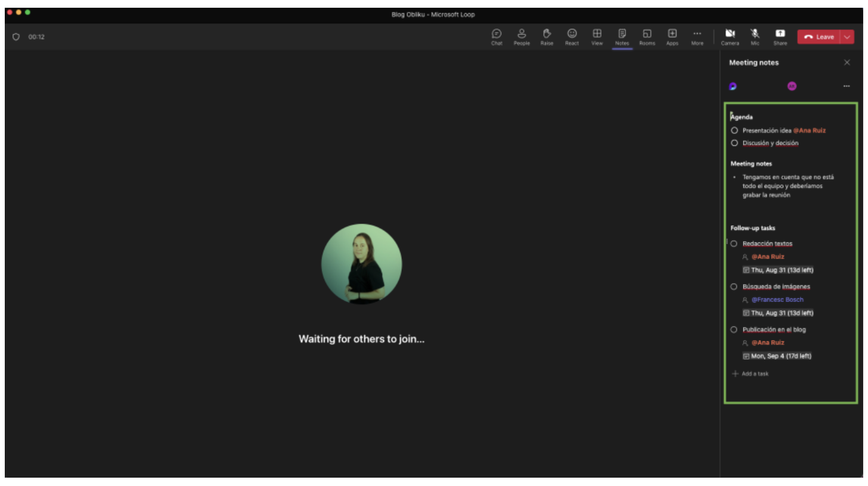Select the Notes tab in toolbar

622,36
